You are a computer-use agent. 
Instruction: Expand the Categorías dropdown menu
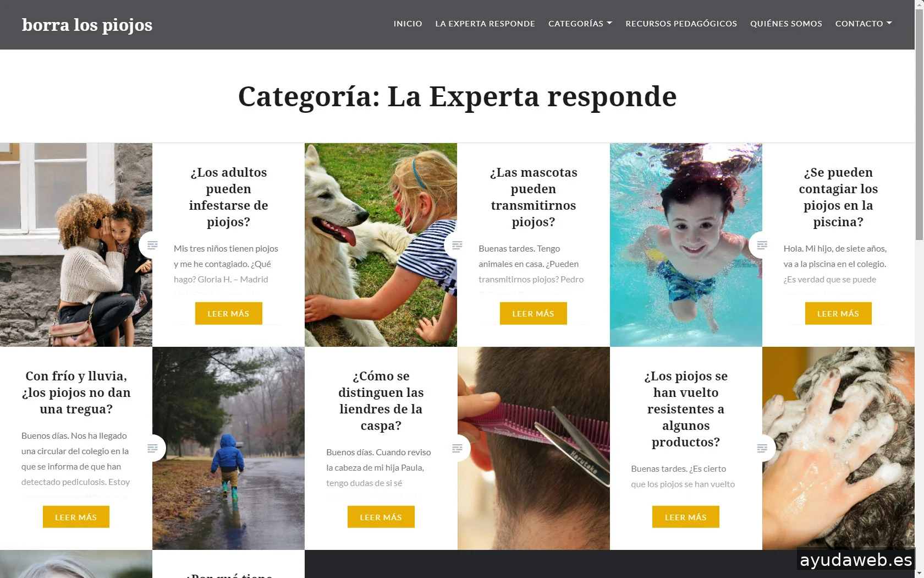(580, 24)
